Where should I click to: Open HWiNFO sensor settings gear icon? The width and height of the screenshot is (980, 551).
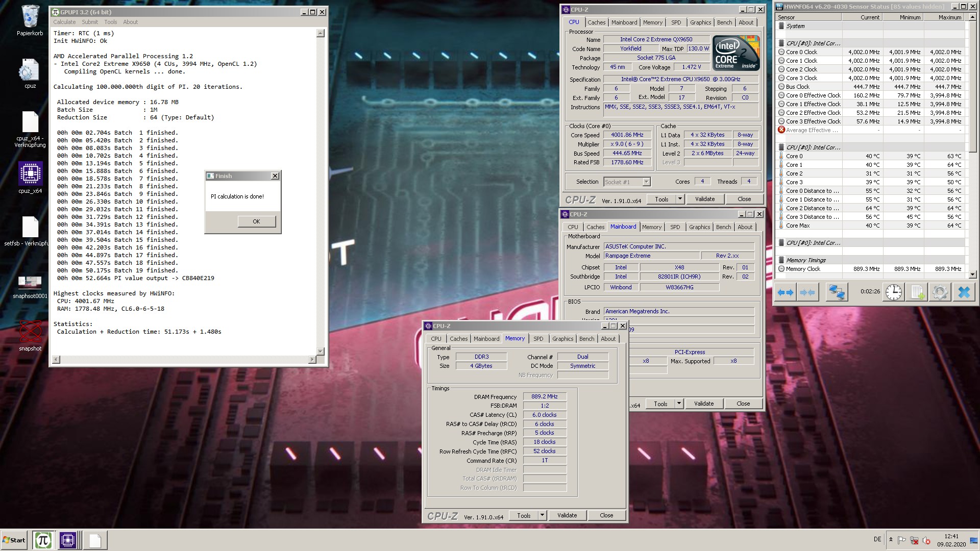[940, 292]
